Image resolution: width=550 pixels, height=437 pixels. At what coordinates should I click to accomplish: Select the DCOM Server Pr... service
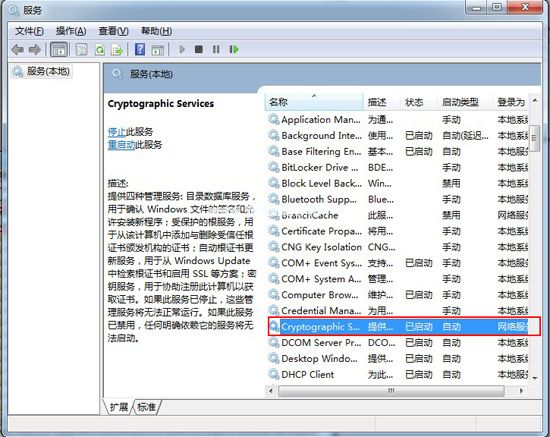coord(321,342)
